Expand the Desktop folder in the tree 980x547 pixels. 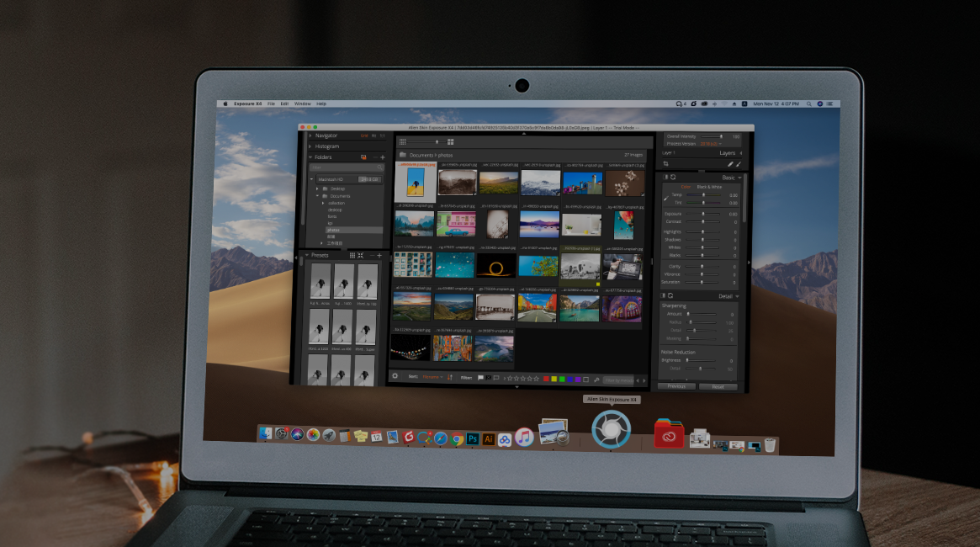(317, 189)
